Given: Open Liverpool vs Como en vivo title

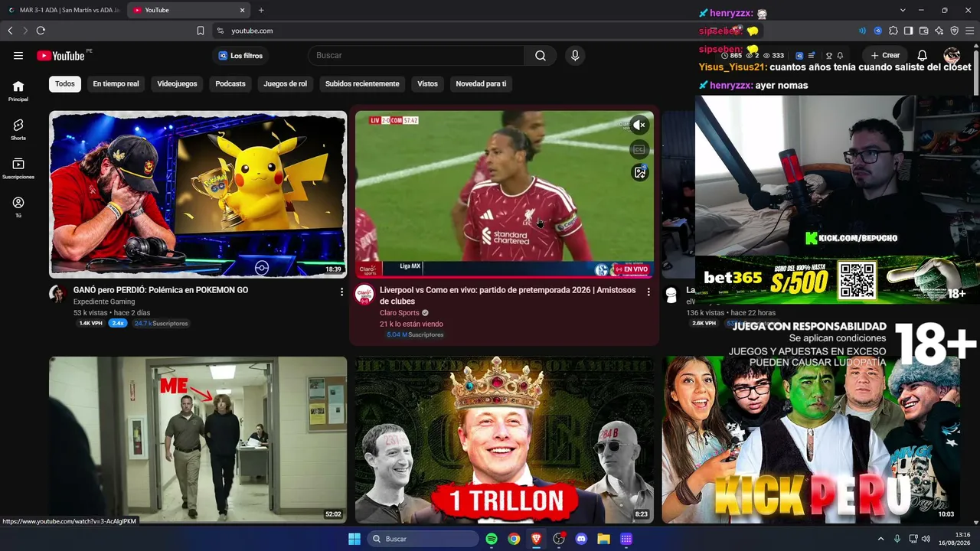Looking at the screenshot, I should click(x=508, y=295).
